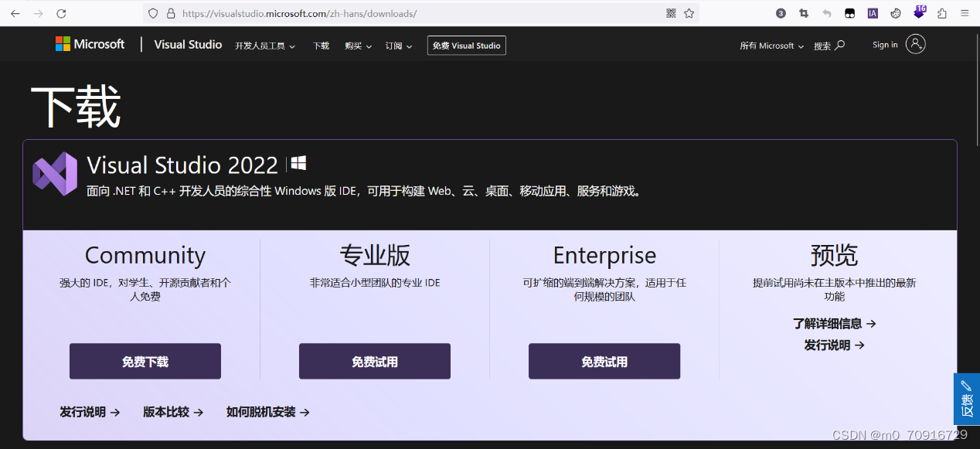Open the blue feedback tab with pencil
This screenshot has height=449, width=980.
point(967,399)
